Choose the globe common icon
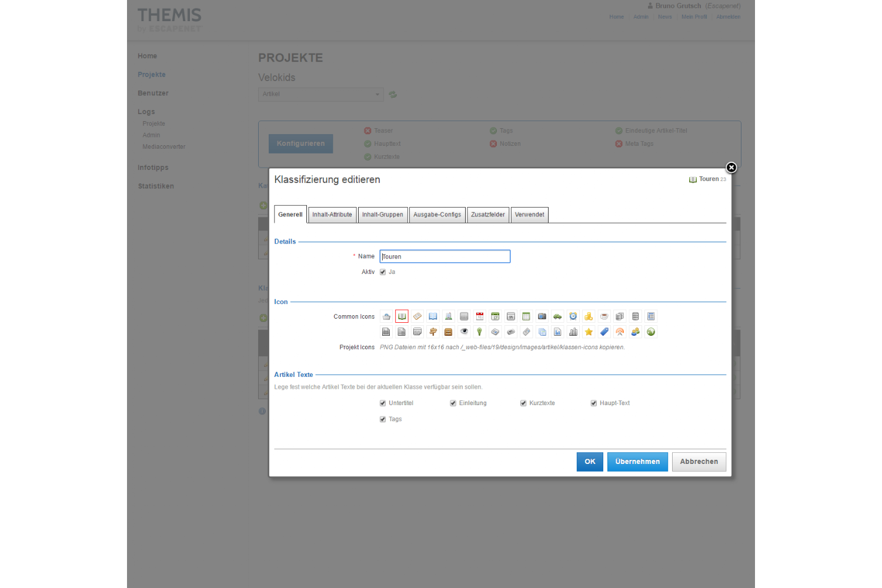 (651, 332)
